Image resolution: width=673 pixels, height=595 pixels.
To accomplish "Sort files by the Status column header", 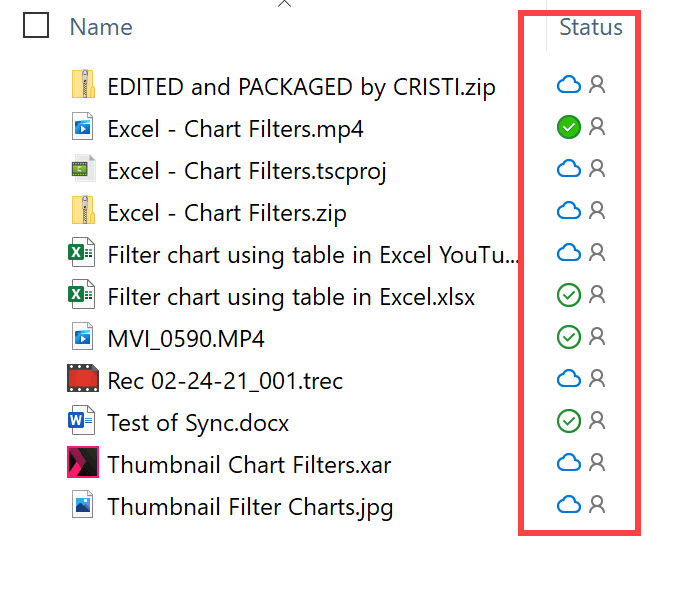I will pyautogui.click(x=591, y=27).
